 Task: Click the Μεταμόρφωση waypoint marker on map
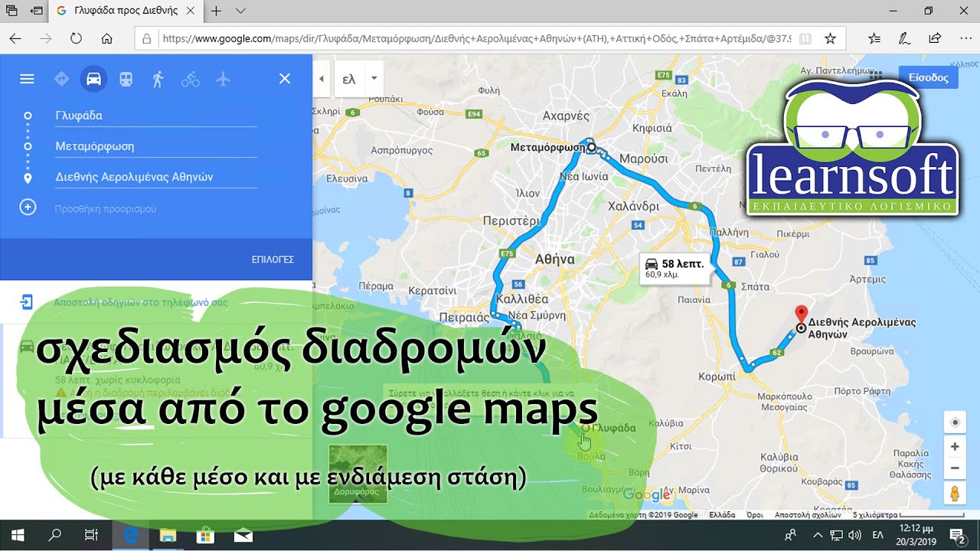pyautogui.click(x=591, y=148)
